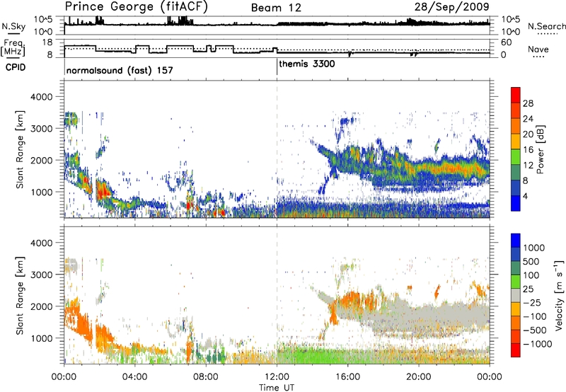The height and width of the screenshot is (392, 566).
Task: Click the '4' Power colorbar value
Action: [525, 196]
